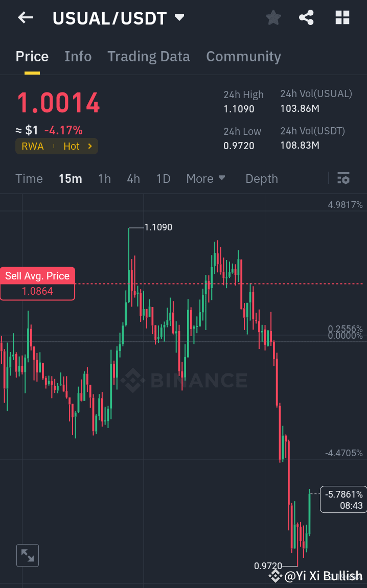Enable the 1D candle interval
Image resolution: width=367 pixels, height=588 pixels.
point(163,178)
